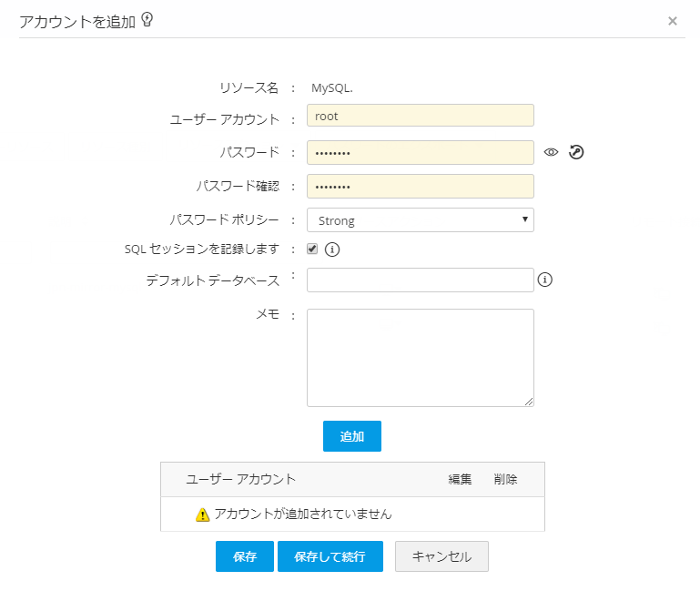Click inside the memo text area
Screen dimensions: 700x591
(x=420, y=357)
